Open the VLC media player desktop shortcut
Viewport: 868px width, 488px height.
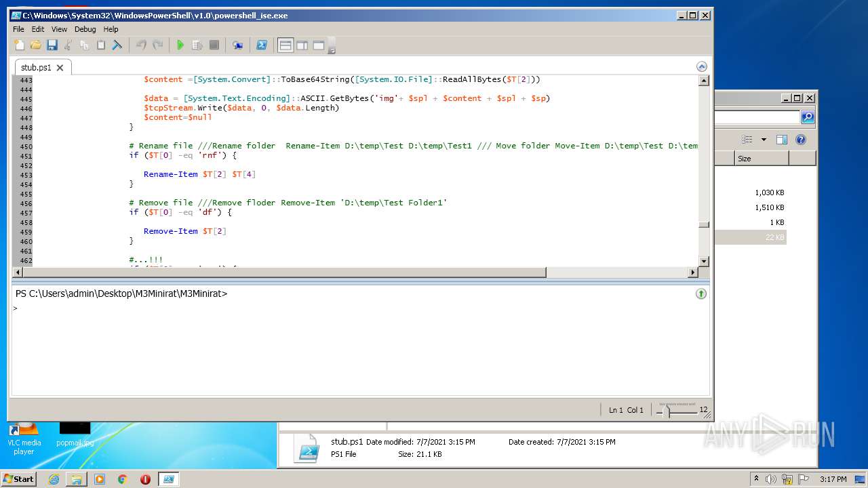tap(24, 438)
